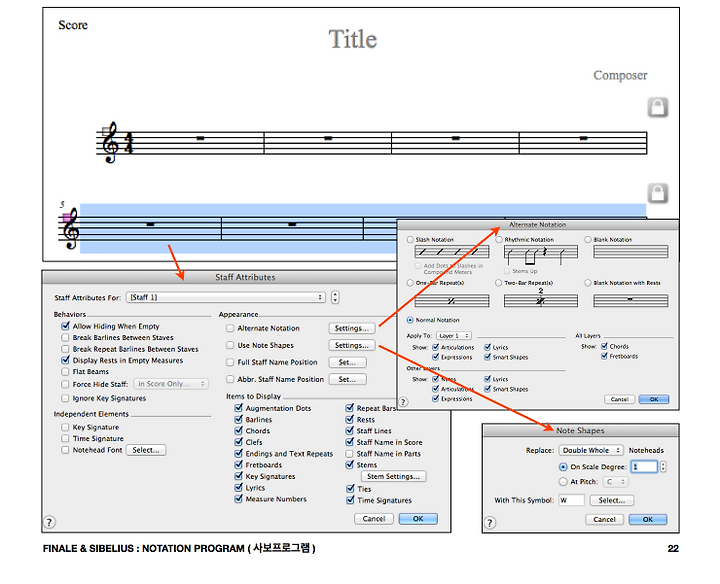720x584 pixels.
Task: Enable Break Barlines Between Staves
Action: pyautogui.click(x=65, y=337)
